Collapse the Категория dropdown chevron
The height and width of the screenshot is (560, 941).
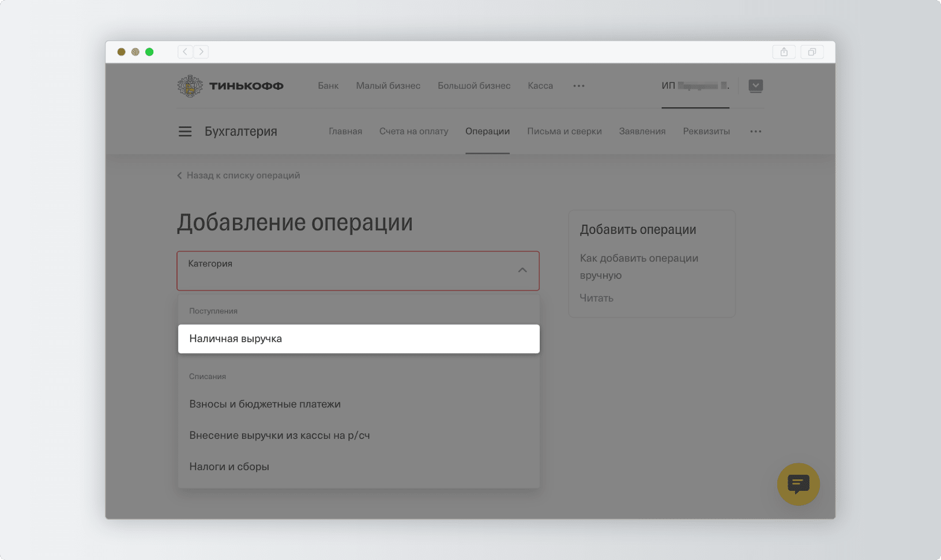coord(522,270)
